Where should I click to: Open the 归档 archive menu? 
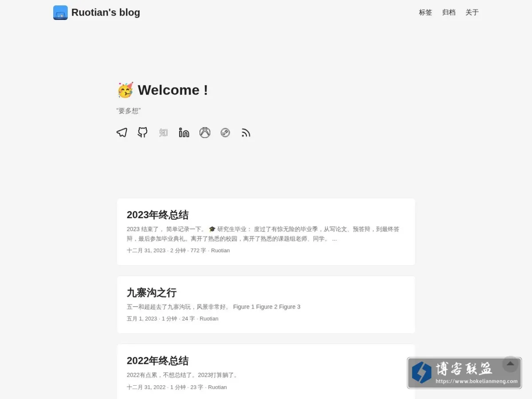449,12
